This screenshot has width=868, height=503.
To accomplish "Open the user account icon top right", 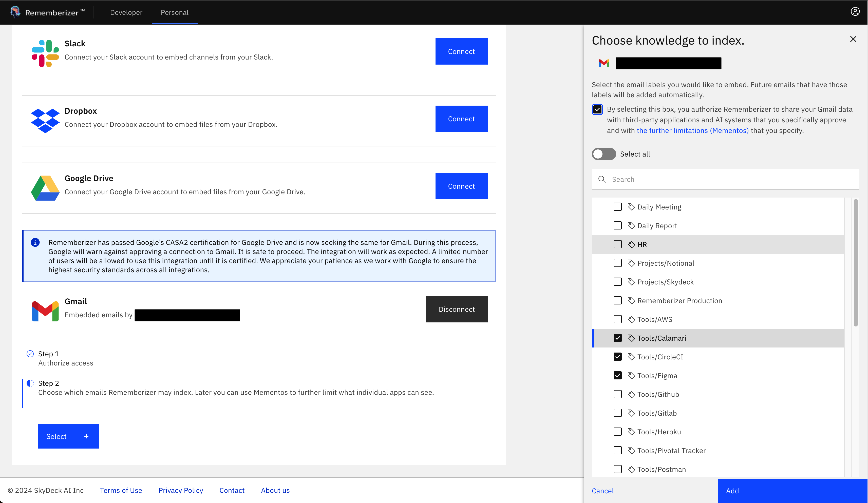I will click(856, 11).
